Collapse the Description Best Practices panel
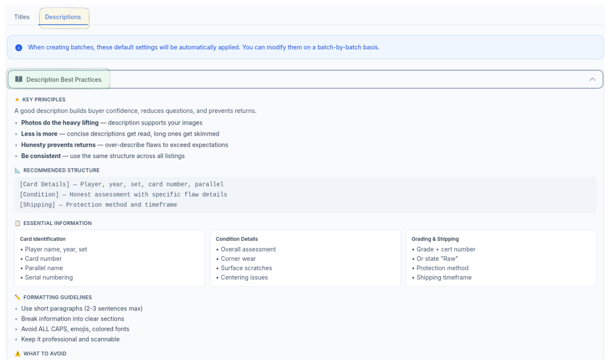 coord(592,79)
